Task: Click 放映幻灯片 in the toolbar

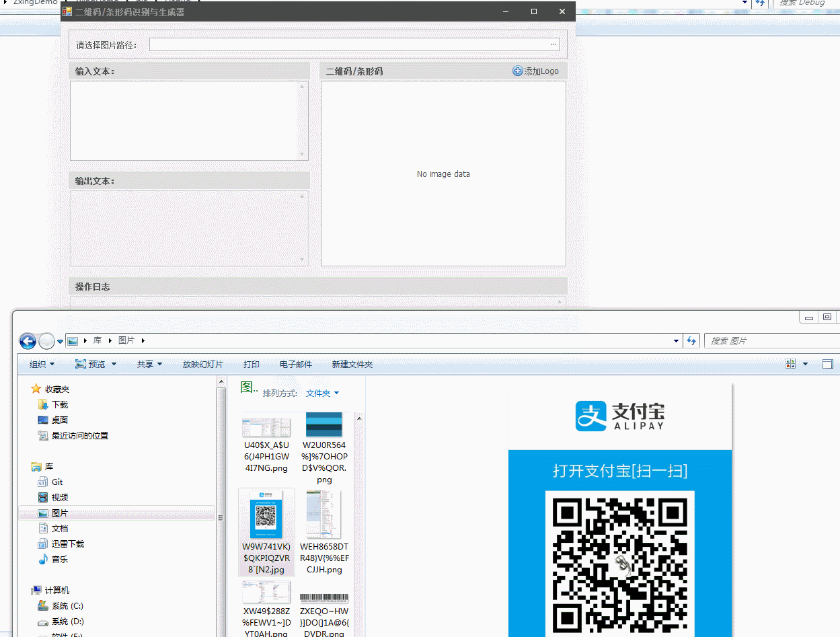Action: (202, 364)
